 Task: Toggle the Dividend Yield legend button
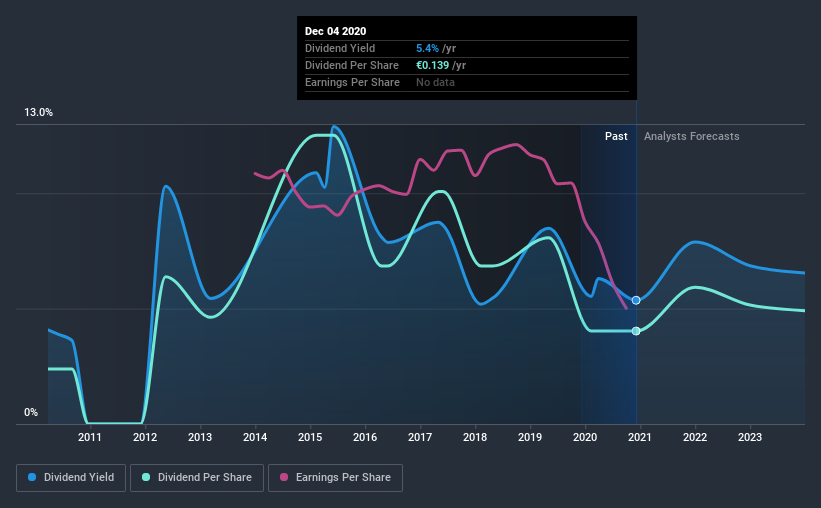[x=71, y=478]
